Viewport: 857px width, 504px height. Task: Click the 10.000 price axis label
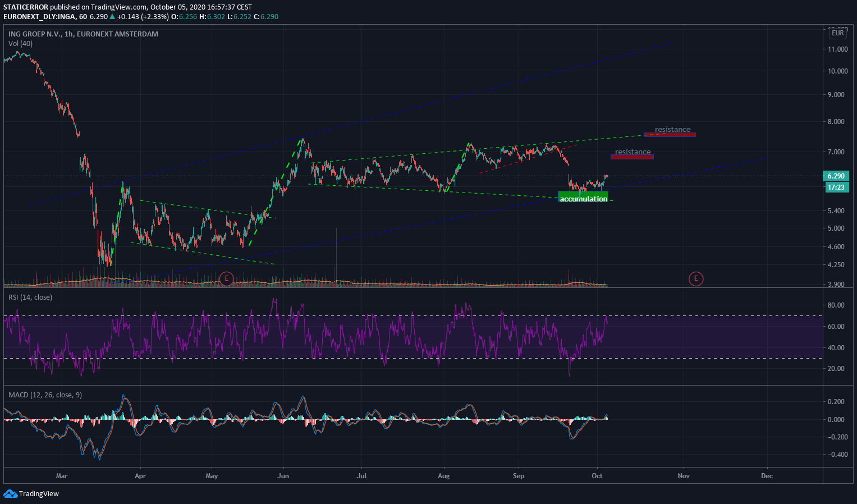pos(837,71)
